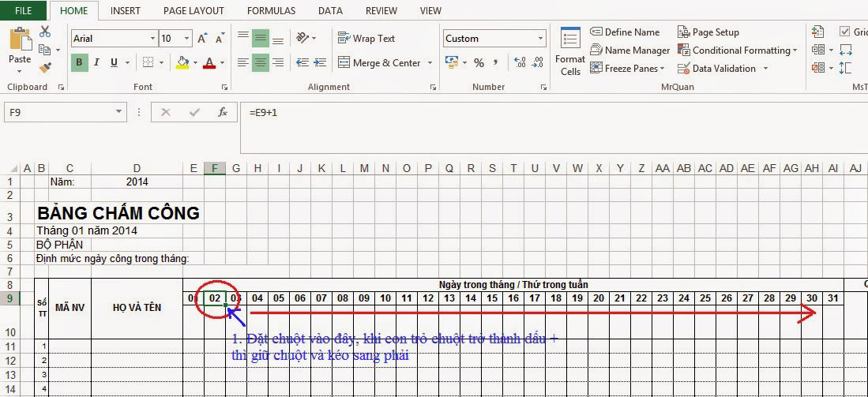Decrease indent

coord(302,62)
